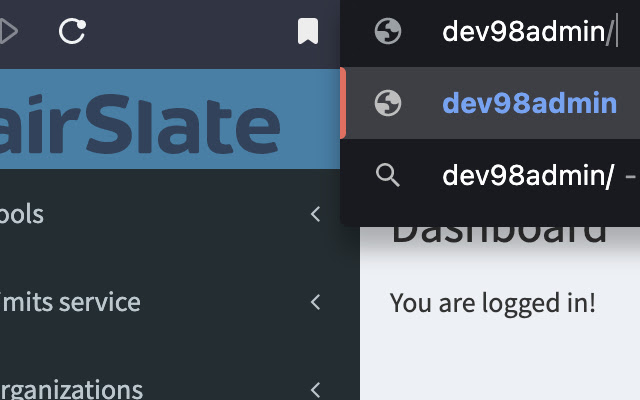
Task: Reload the page with the refresh icon
Action: click(x=72, y=31)
